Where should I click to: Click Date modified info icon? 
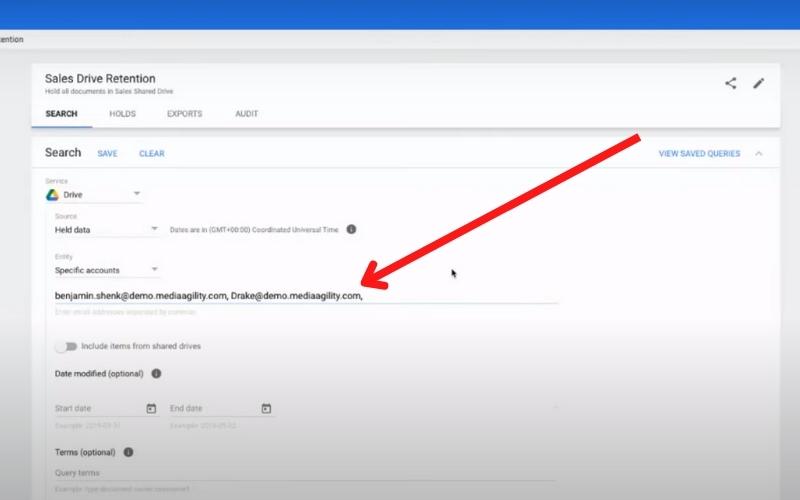pyautogui.click(x=156, y=373)
